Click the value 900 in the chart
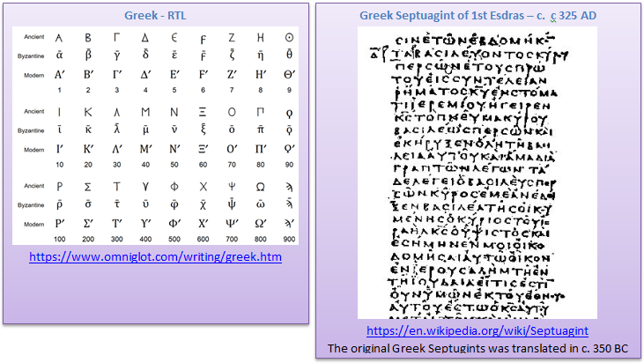Screen dimensions: 644x363 [289, 239]
